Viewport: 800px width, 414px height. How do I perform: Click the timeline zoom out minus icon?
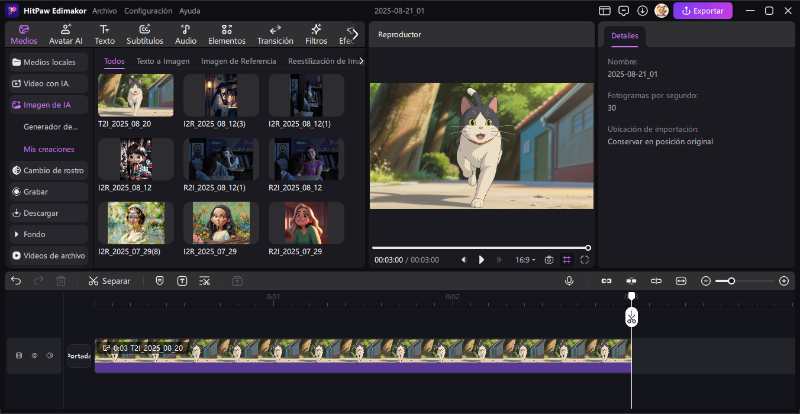coord(706,281)
